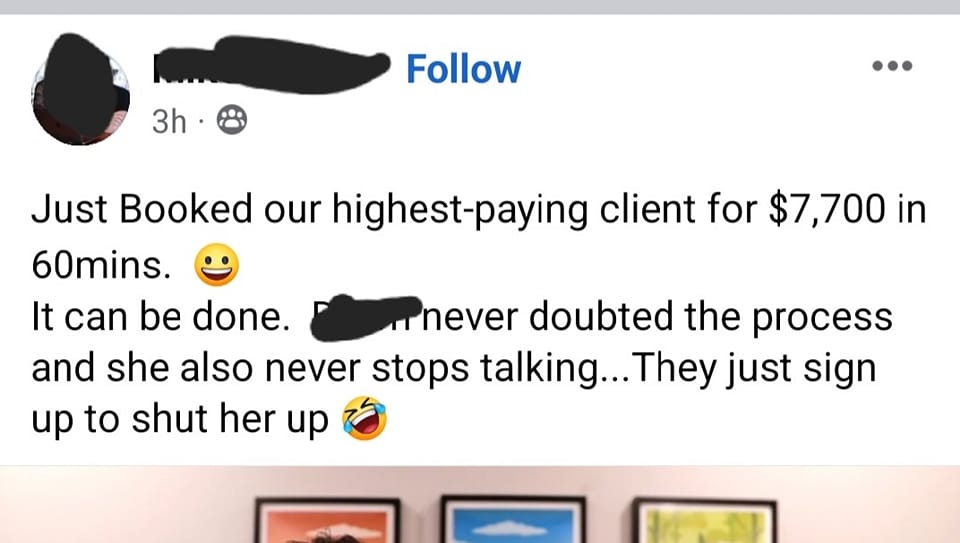The image size is (960, 543).
Task: Click the "60mins." text
Action: tap(101, 265)
